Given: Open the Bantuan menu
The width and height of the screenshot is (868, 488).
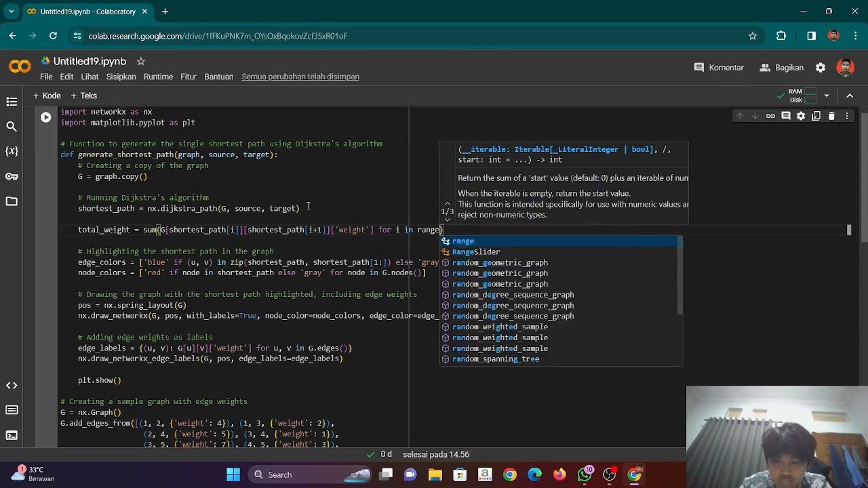Looking at the screenshot, I should coord(218,77).
